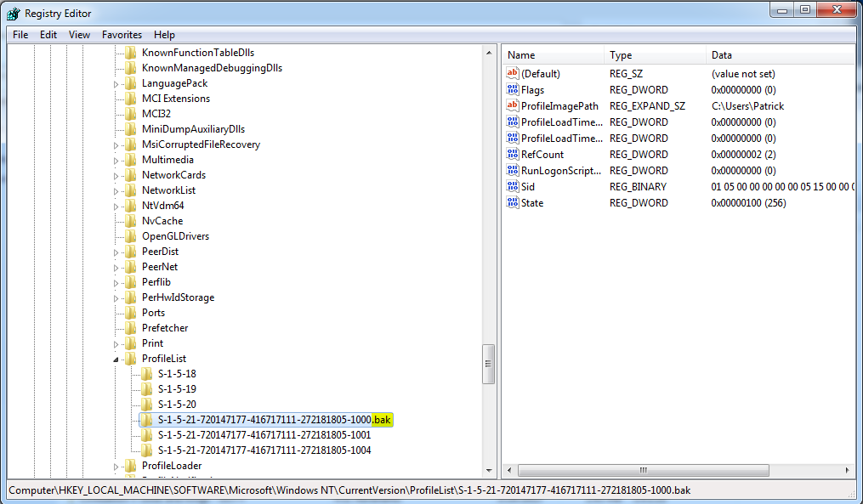Click the tree pane vertical scrollbar thumb
Viewport: 863px width, 504px height.
click(489, 364)
